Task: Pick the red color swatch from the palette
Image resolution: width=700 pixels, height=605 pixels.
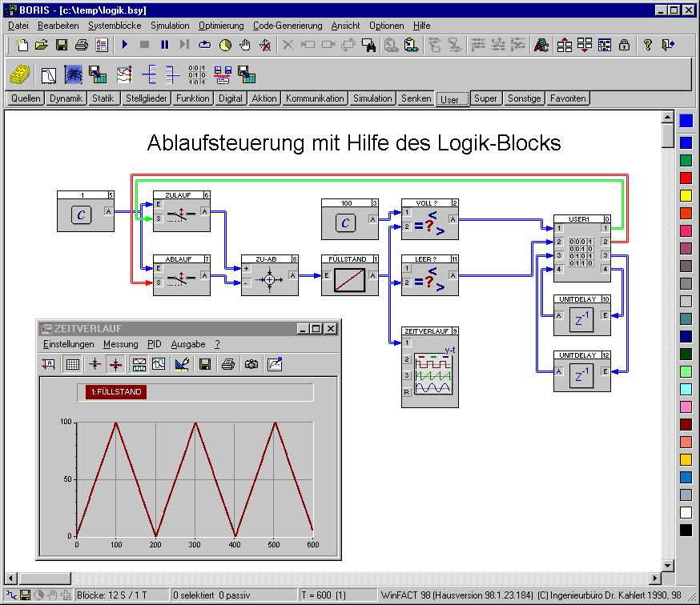Action: click(686, 178)
